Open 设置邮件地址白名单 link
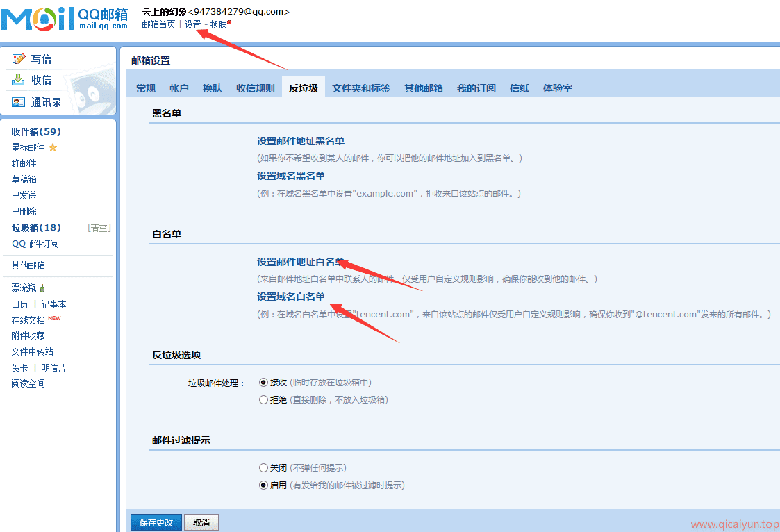Viewport: 780px width, 532px height. pyautogui.click(x=300, y=262)
